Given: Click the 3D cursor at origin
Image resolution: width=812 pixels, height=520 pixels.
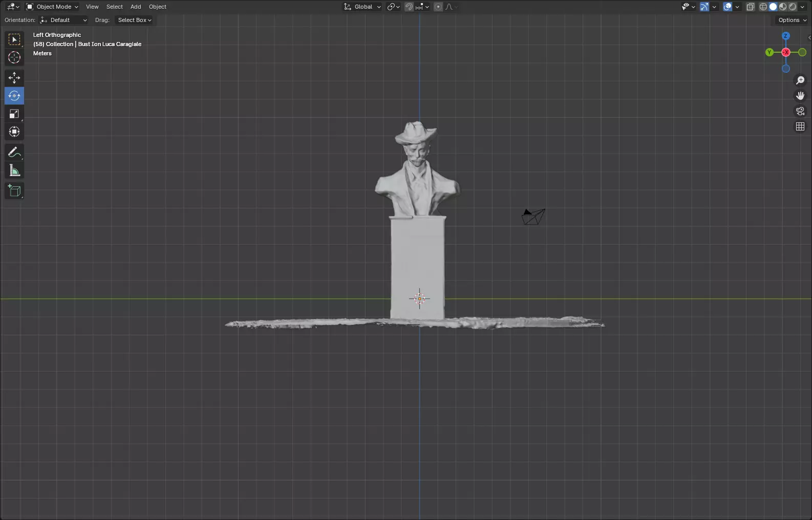Looking at the screenshot, I should pyautogui.click(x=419, y=299).
